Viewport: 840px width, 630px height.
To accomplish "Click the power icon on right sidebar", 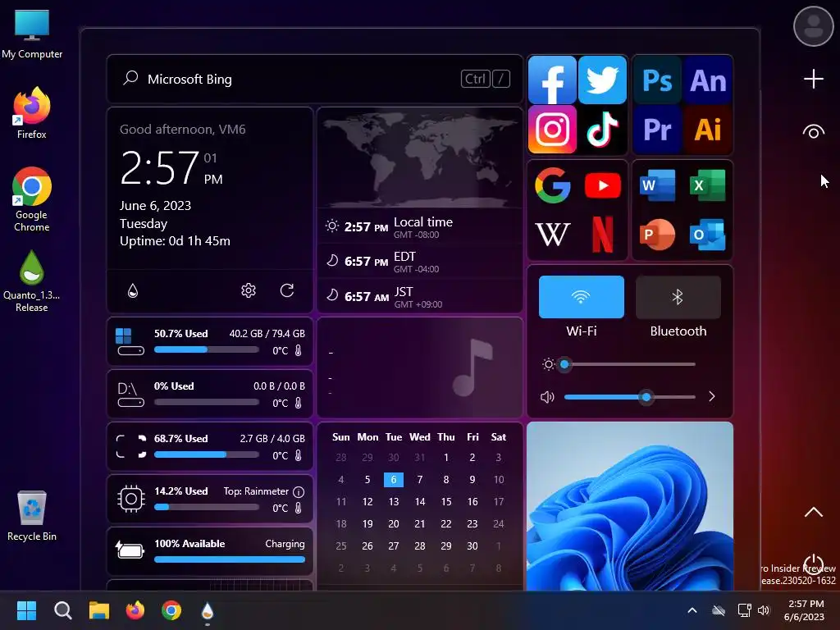I will pyautogui.click(x=813, y=564).
